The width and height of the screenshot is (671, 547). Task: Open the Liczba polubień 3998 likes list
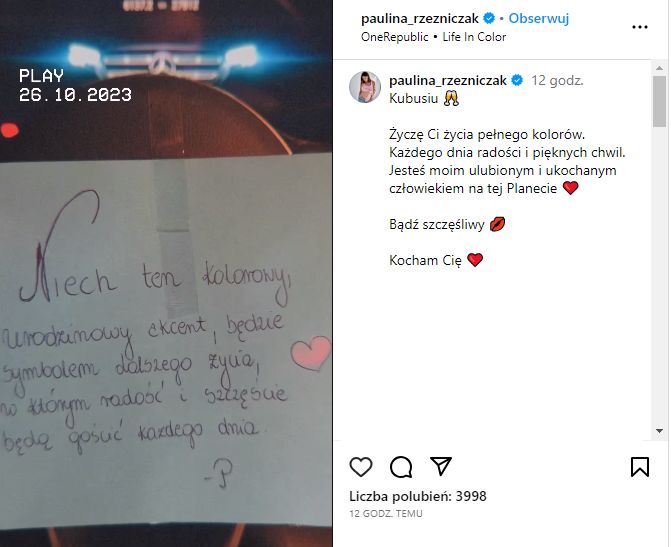(x=418, y=496)
